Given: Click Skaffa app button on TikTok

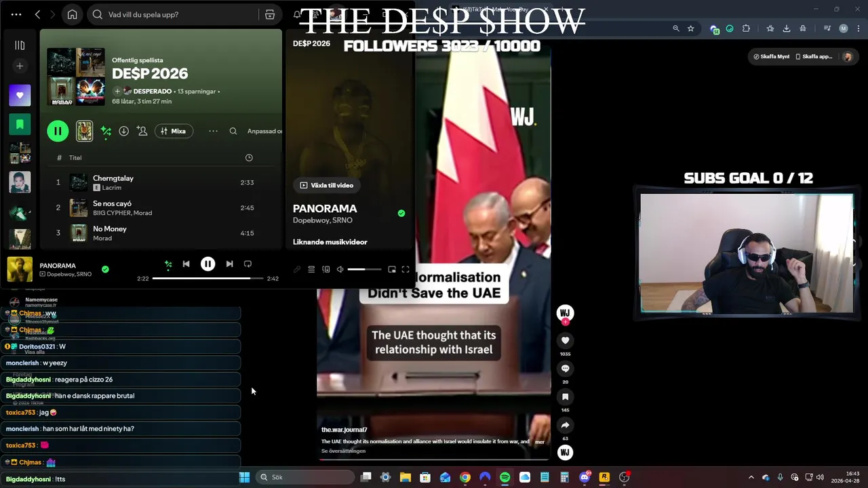Looking at the screenshot, I should 814,57.
